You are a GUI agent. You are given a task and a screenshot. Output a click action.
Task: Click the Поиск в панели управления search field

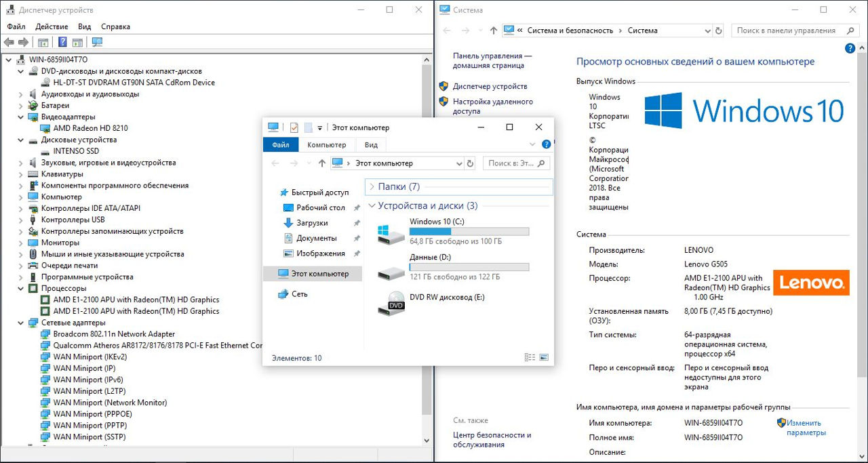pyautogui.click(x=789, y=31)
